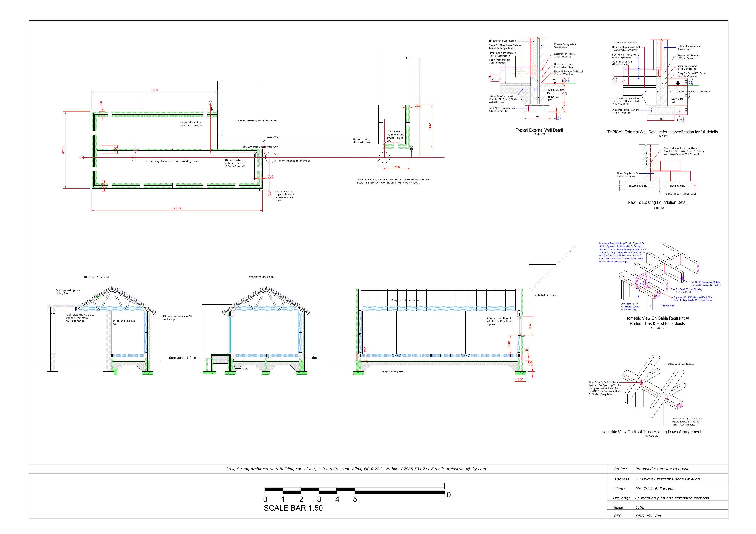Select the 'low back syphon traps' note
The image size is (756, 534).
click(x=285, y=196)
